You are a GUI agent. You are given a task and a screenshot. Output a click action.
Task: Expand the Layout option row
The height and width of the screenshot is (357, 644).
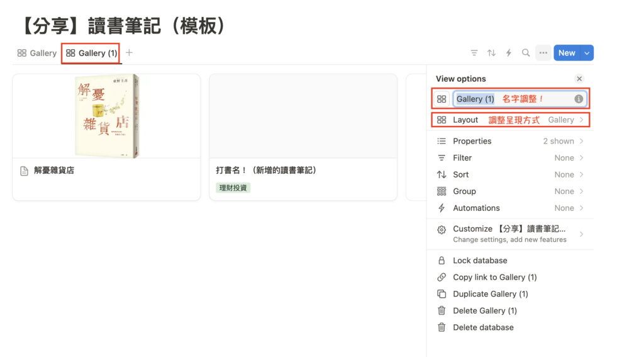[x=510, y=120]
